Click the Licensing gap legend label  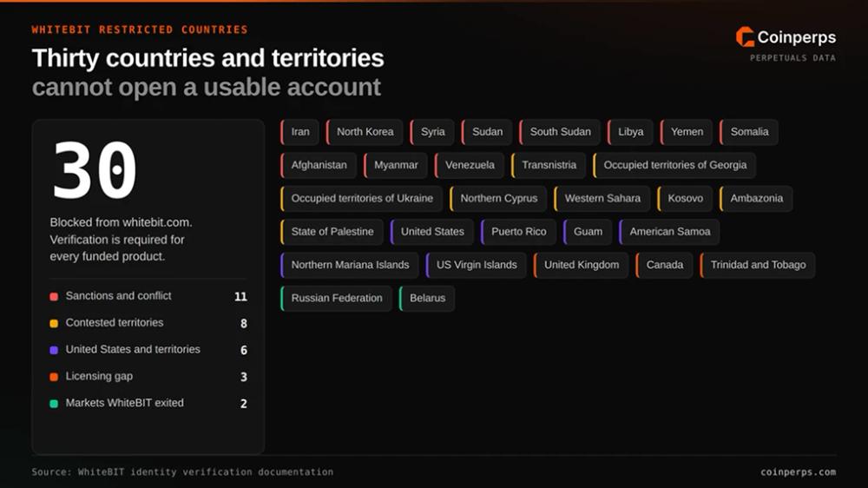click(x=99, y=376)
